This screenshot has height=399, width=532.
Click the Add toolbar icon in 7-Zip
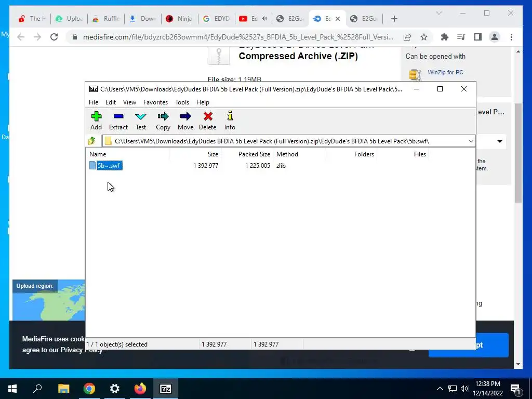click(96, 121)
